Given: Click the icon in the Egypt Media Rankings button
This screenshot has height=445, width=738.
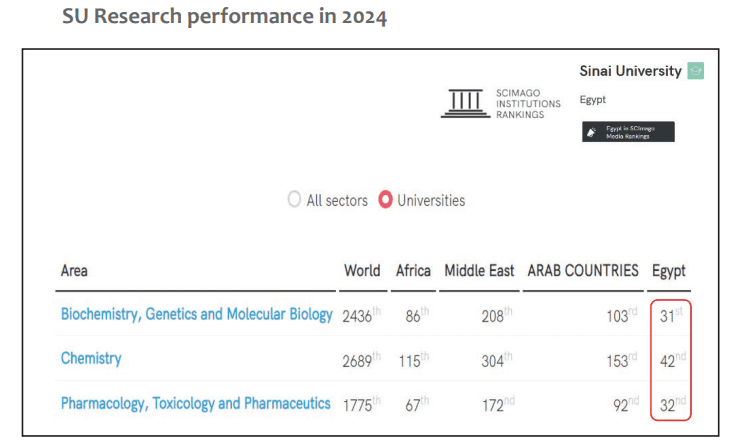Looking at the screenshot, I should click(592, 132).
